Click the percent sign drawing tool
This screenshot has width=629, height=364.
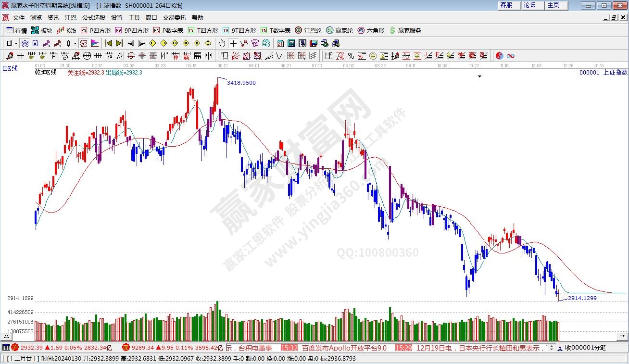[x=351, y=56]
